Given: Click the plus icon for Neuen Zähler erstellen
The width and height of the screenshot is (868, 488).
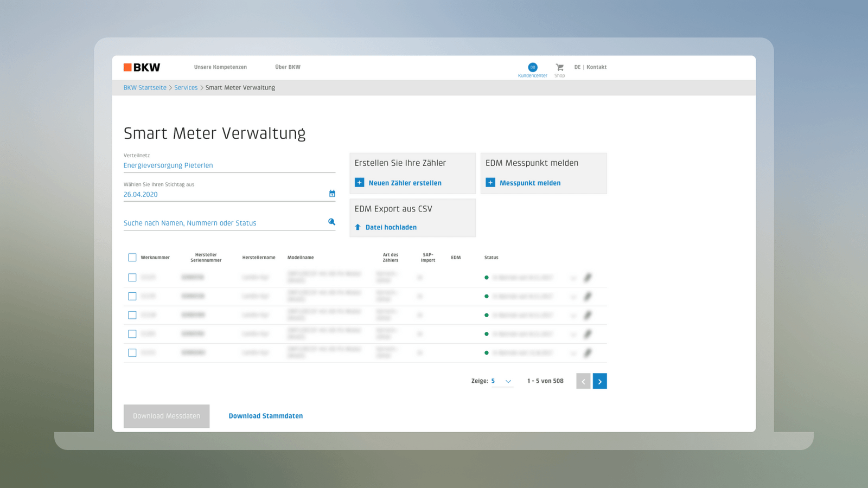Looking at the screenshot, I should (x=359, y=183).
